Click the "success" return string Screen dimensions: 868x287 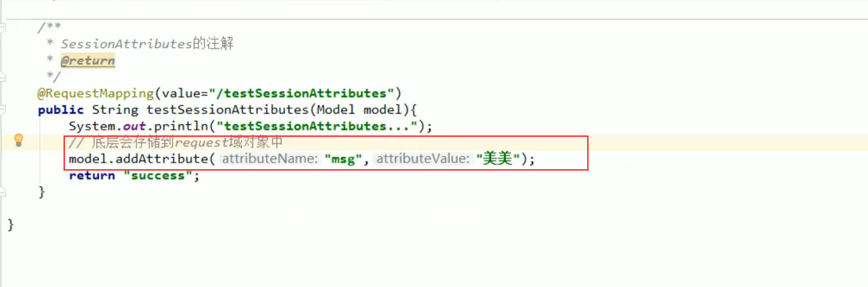(158, 176)
